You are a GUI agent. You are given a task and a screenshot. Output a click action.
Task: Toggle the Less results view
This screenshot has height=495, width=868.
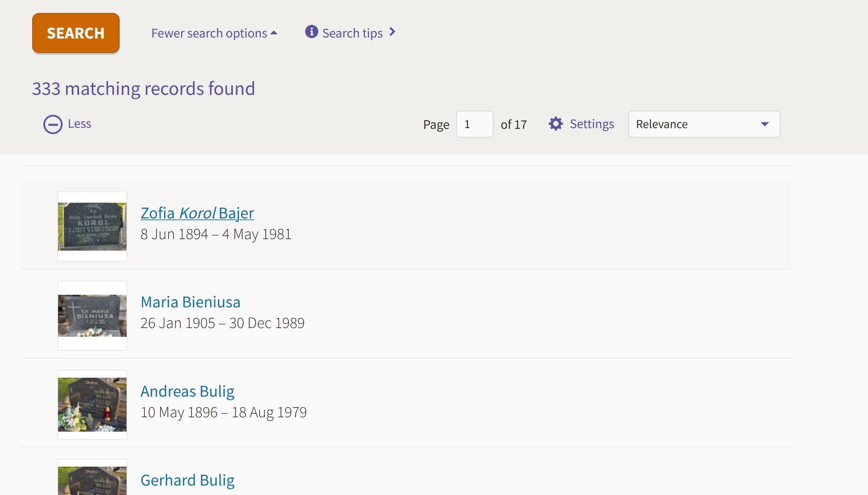tap(79, 124)
